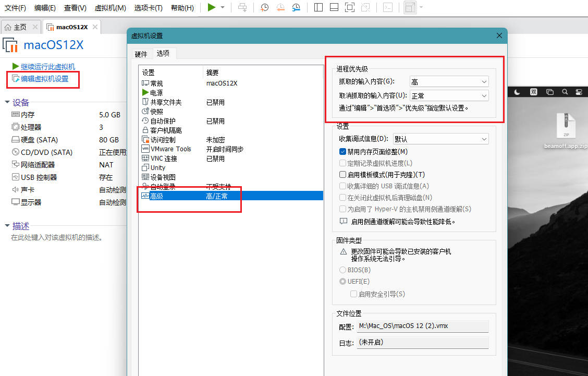The image size is (588, 376).
Task: Open the snapshot manager wrench-clock icon
Action: pyautogui.click(x=296, y=7)
